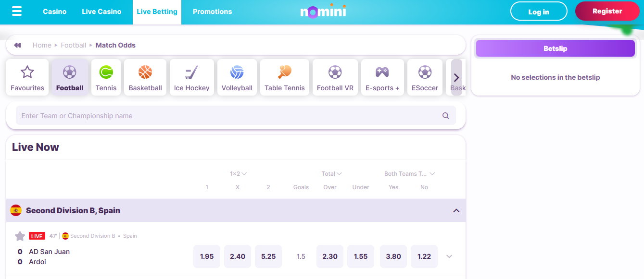Open the Live Casino tab
The width and height of the screenshot is (644, 279).
point(101,12)
